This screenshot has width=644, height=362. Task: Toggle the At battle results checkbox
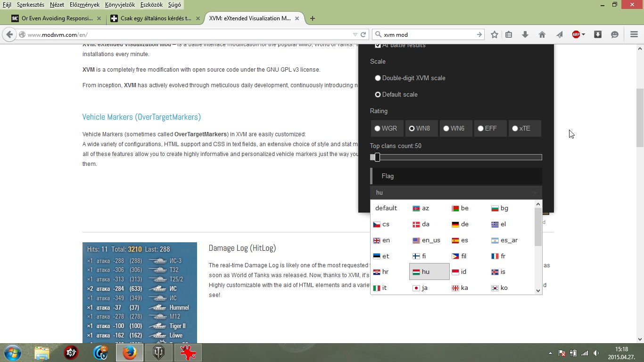pyautogui.click(x=378, y=45)
